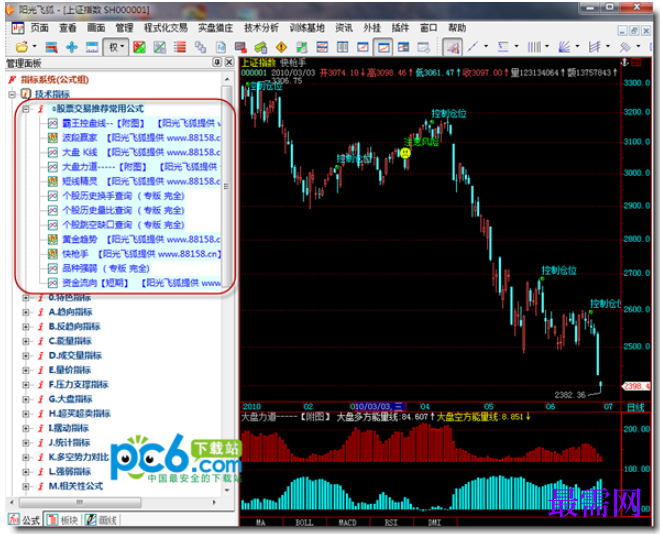Viewport: 660px width, 534px height.
Task: Select 品种强弱 item in tree
Action: click(x=105, y=268)
